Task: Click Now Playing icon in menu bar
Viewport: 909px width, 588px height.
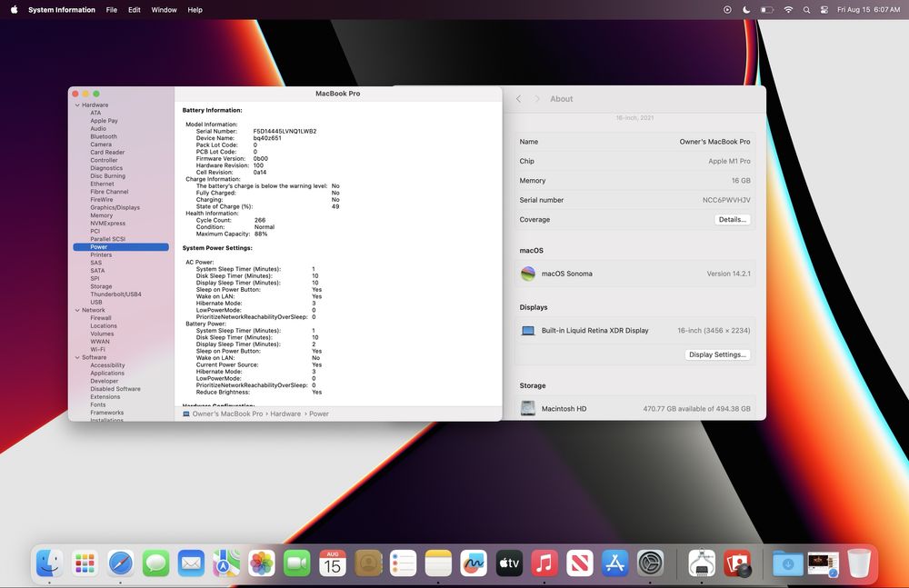Action: coord(727,10)
